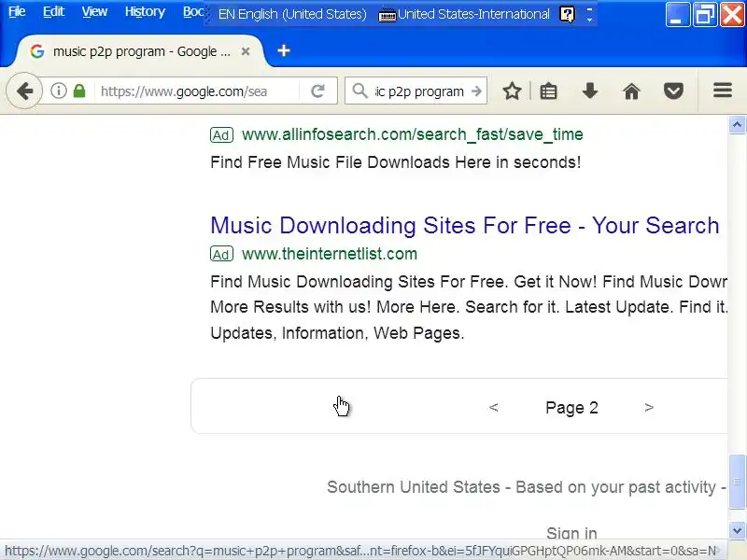Open the File menu
This screenshot has height=560, width=747.
[17, 11]
